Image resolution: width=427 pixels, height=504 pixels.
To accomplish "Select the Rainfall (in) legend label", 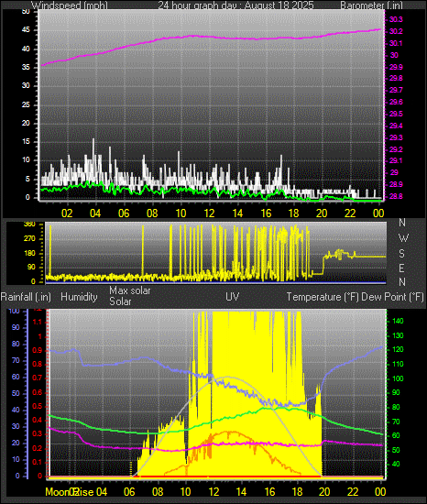I will pyautogui.click(x=26, y=297).
